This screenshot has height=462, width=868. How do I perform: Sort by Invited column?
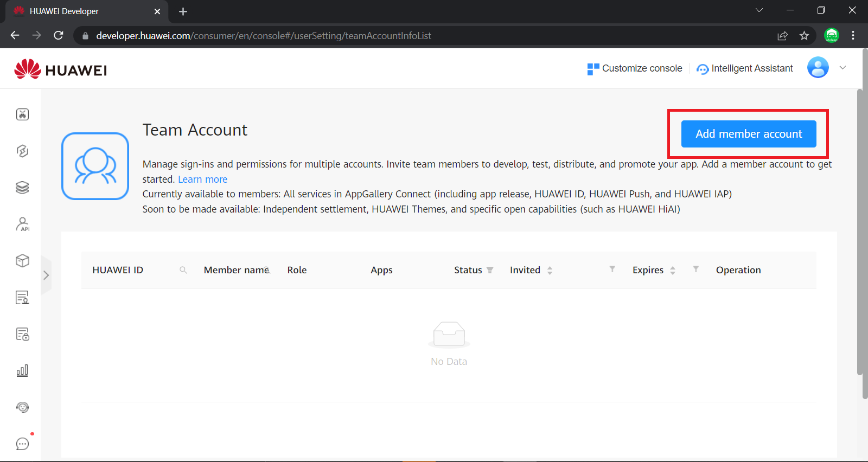point(550,271)
